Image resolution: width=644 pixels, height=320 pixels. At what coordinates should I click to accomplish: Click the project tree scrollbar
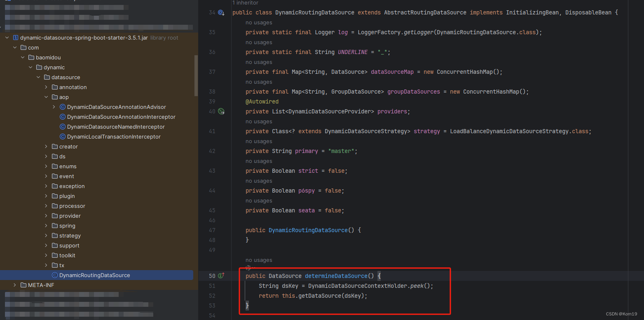196,74
